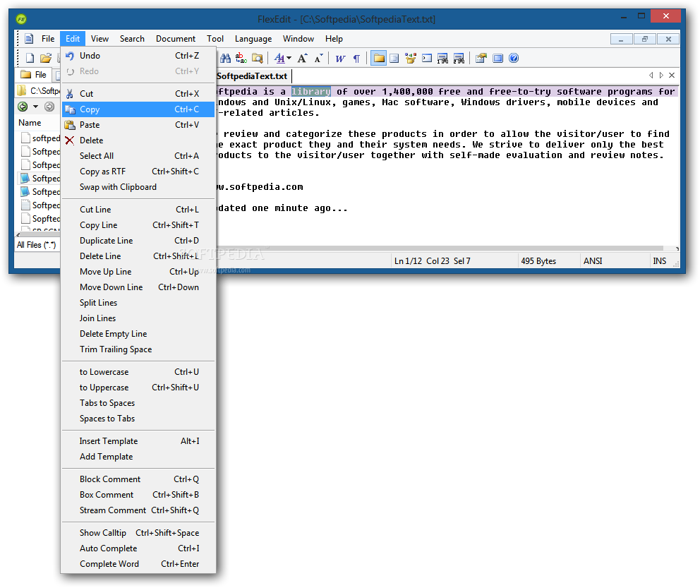This screenshot has height=588, width=700.
Task: Open the View menu
Action: pos(99,39)
